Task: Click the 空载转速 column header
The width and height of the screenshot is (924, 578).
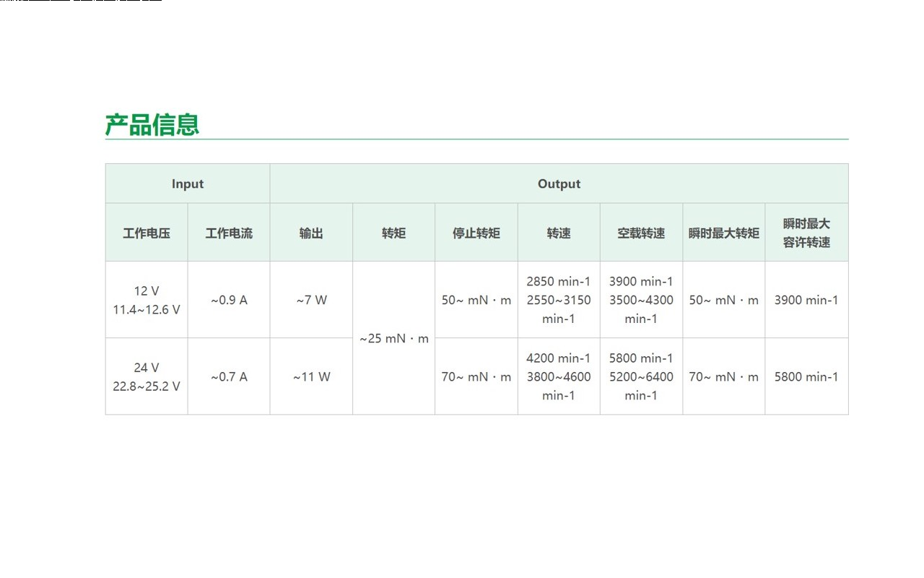Action: [x=641, y=233]
